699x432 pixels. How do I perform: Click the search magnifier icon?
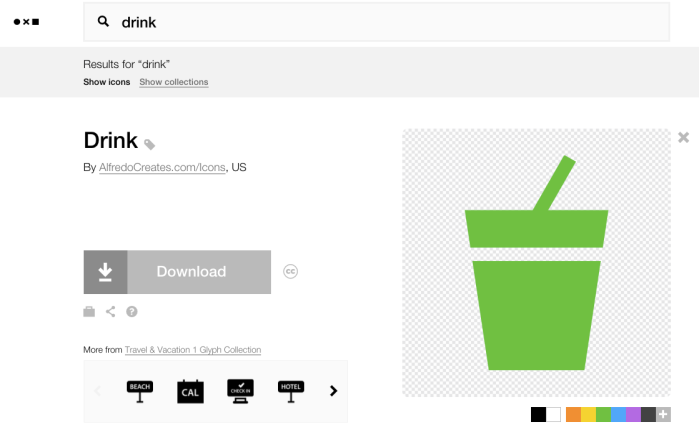(x=103, y=21)
